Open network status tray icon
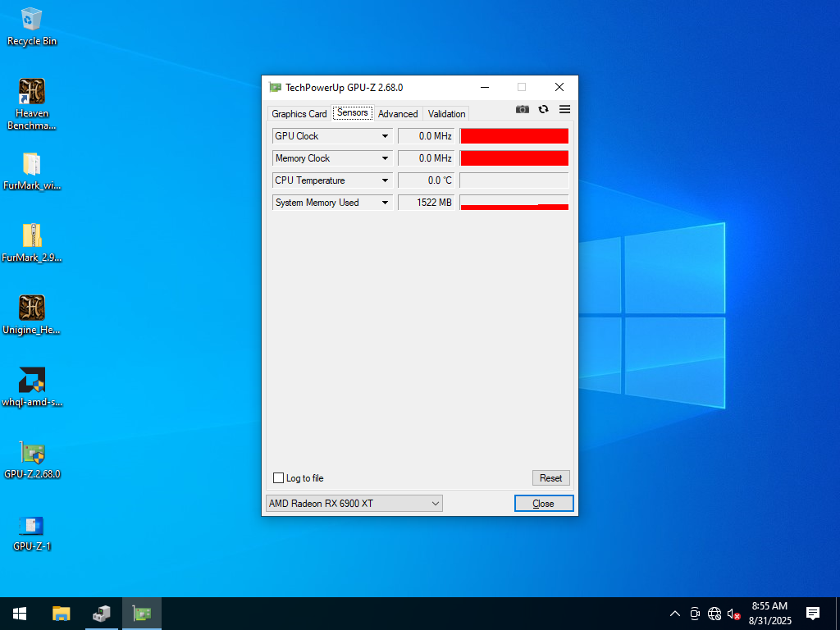840x630 pixels. click(x=714, y=614)
